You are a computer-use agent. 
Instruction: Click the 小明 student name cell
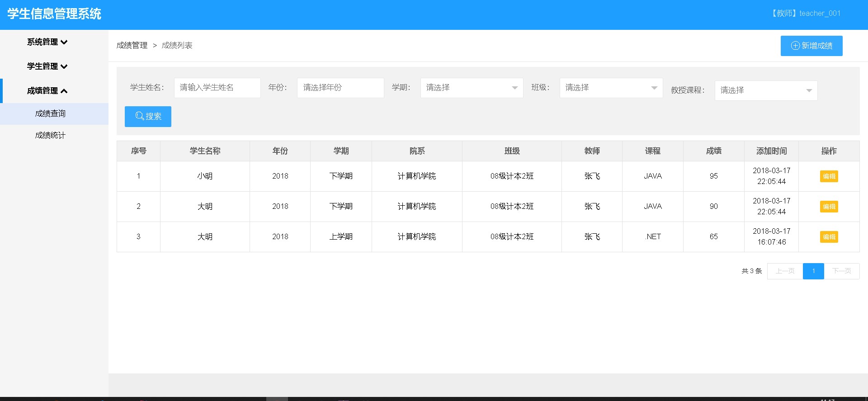coord(205,176)
